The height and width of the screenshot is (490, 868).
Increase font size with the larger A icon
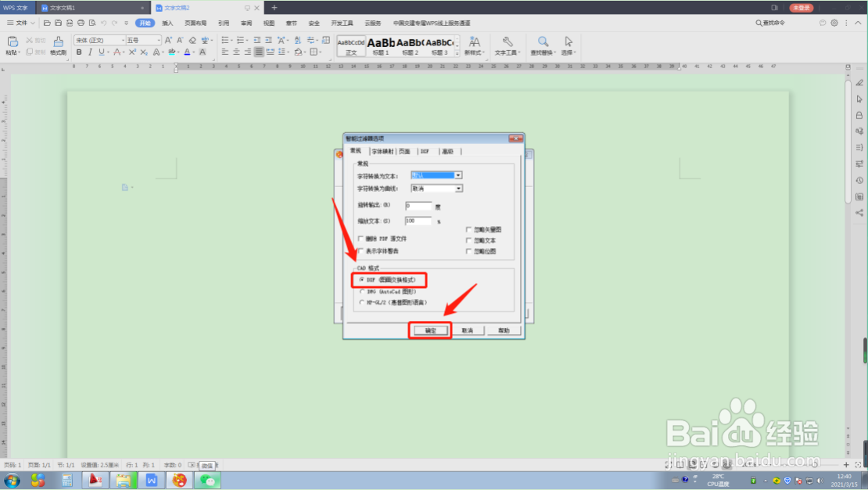(x=168, y=40)
